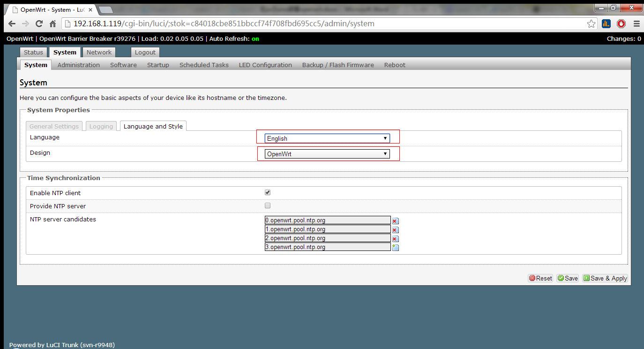Image resolution: width=644 pixels, height=349 pixels.
Task: Open the browser home page
Action: click(52, 23)
